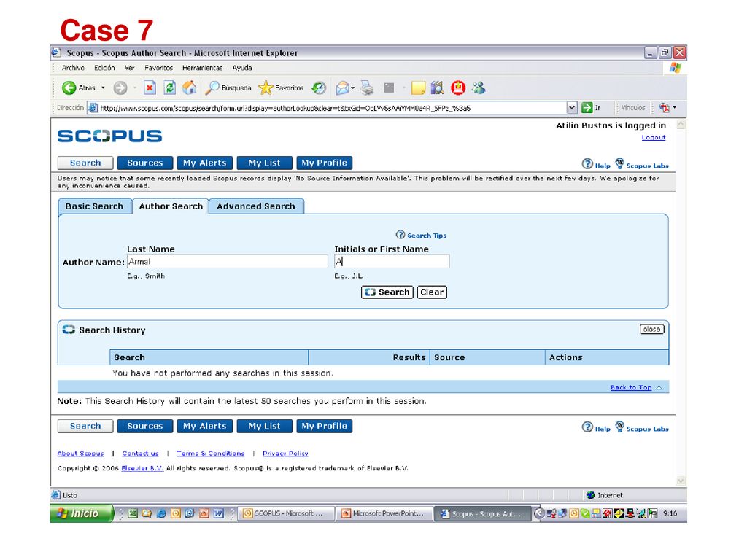Open the Privacy Policy link
This screenshot has width=747, height=560.
[x=285, y=454]
